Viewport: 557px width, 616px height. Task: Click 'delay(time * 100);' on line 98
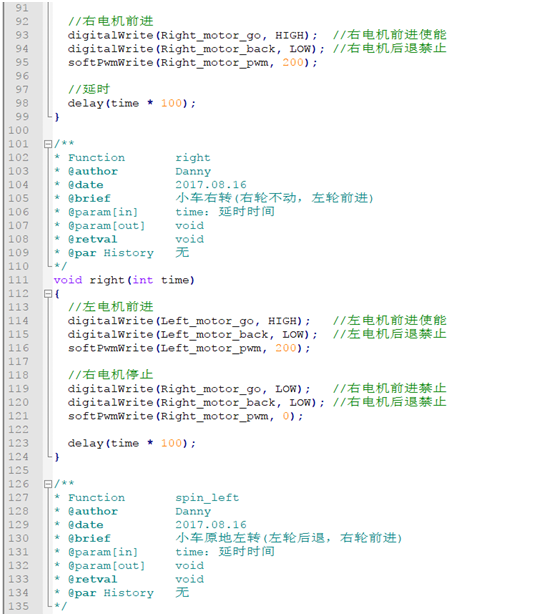tap(132, 103)
